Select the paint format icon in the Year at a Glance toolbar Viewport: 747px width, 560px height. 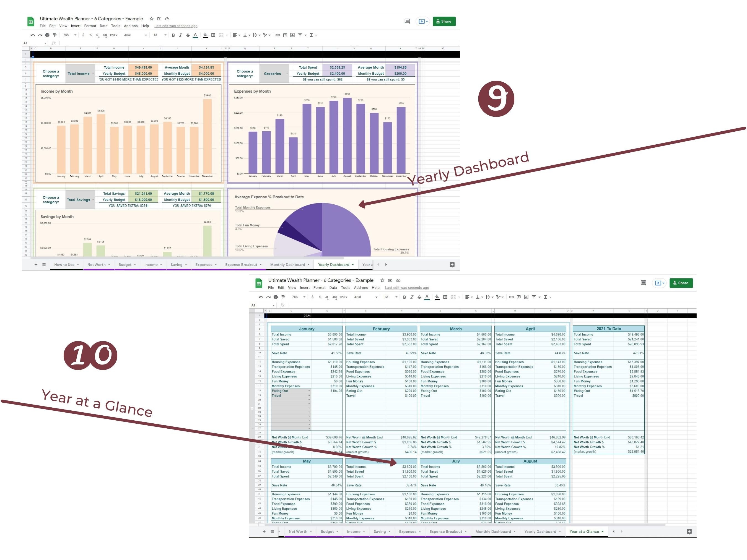pos(283,297)
